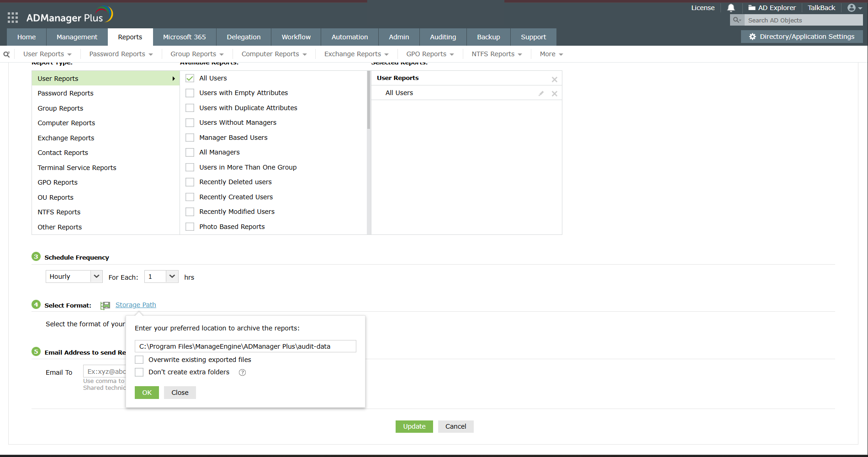
Task: Remove All Users from selected reports
Action: (x=554, y=94)
